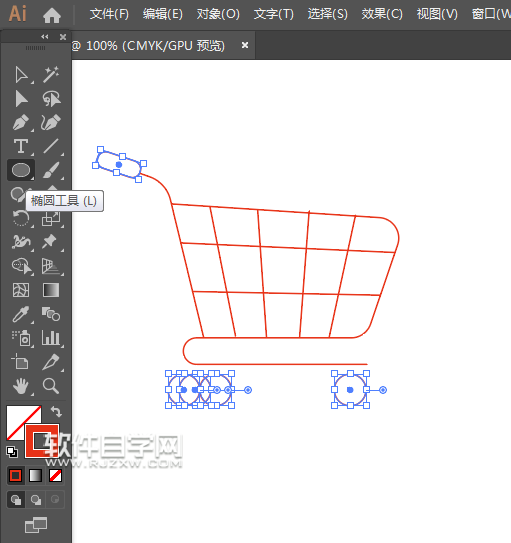511x543 pixels.
Task: Close the 100% CMYK/GPU document tab
Action: tap(245, 45)
